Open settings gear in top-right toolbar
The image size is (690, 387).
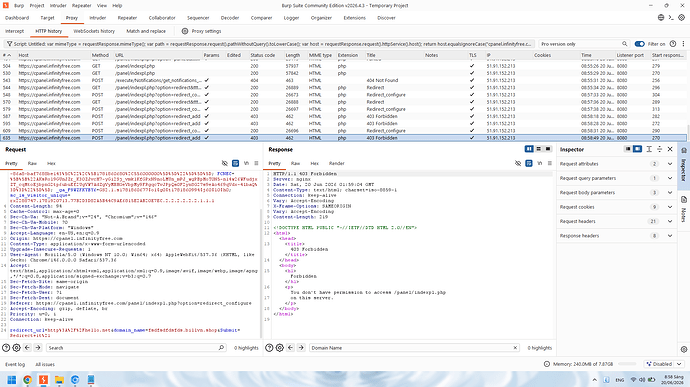click(682, 18)
